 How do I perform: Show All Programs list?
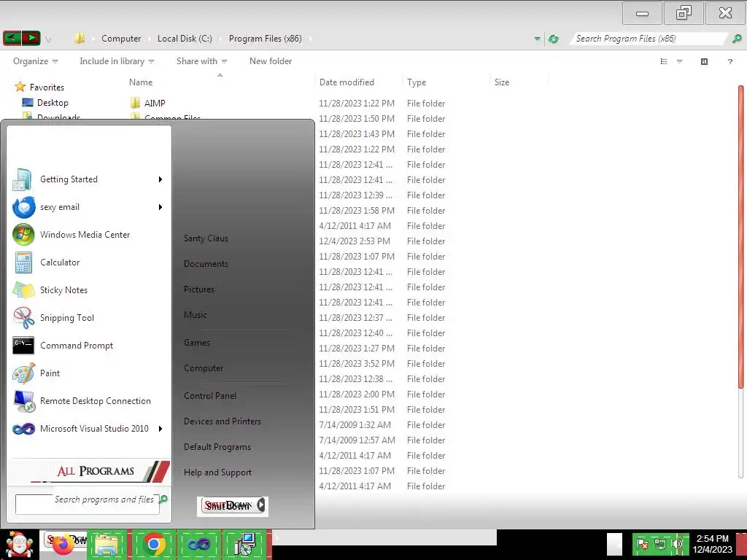(90, 471)
